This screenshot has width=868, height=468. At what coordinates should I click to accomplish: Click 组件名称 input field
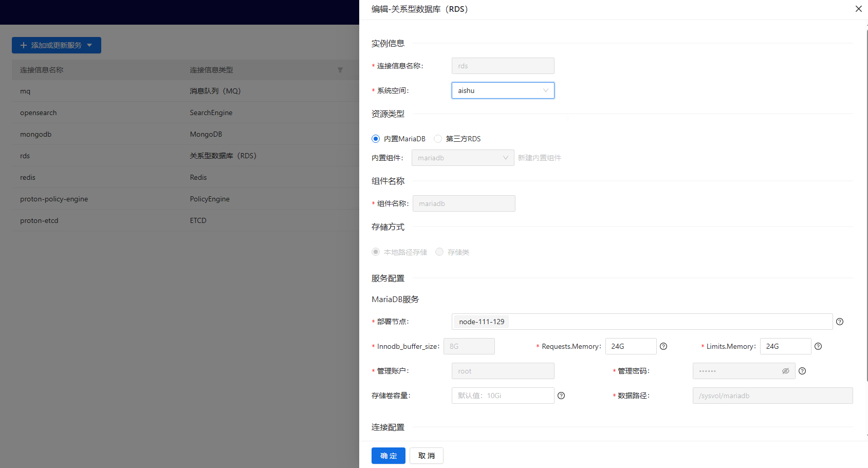[464, 203]
